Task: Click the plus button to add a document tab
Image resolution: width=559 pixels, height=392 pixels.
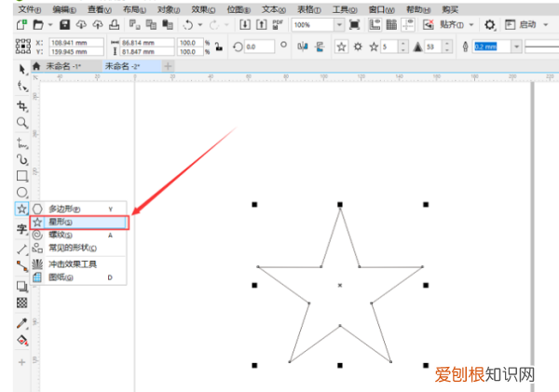Action: pos(168,66)
